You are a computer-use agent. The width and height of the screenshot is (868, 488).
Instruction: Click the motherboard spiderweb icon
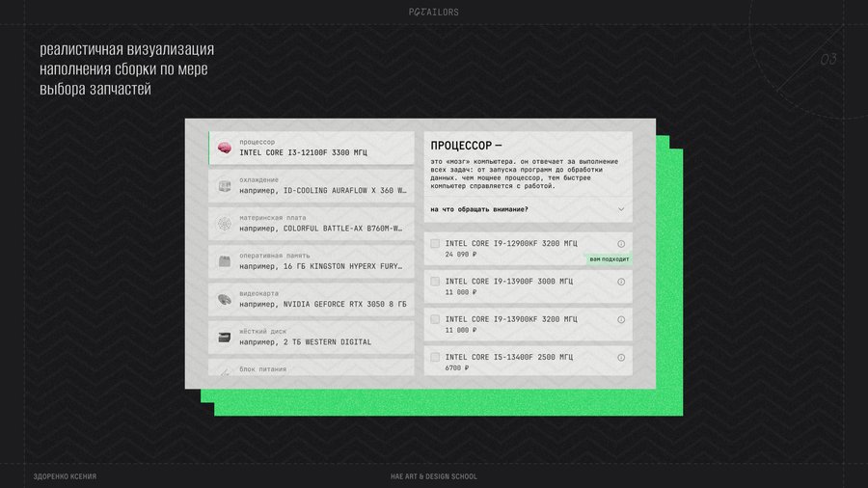(224, 224)
